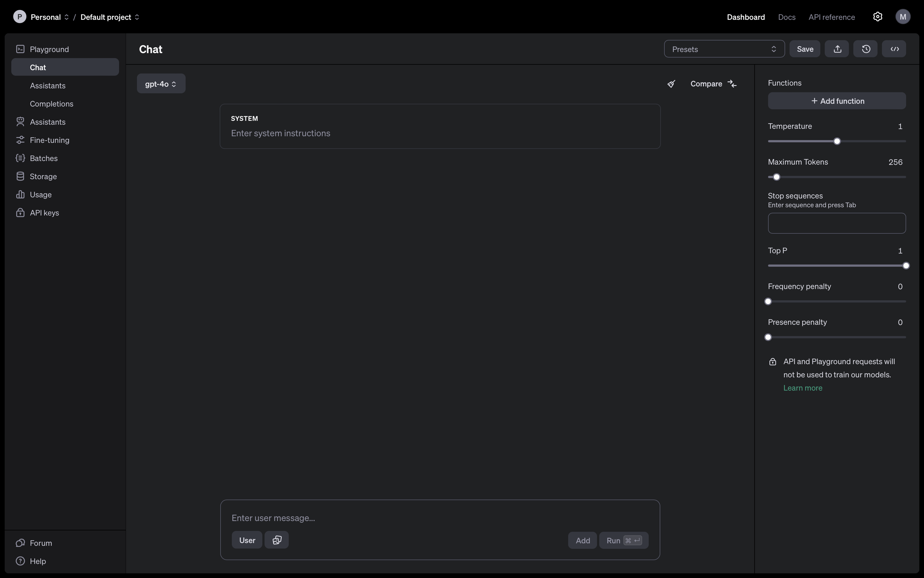Screen dimensions: 924x578
Task: Click the Maximum Tokens value 256
Action: coord(895,162)
